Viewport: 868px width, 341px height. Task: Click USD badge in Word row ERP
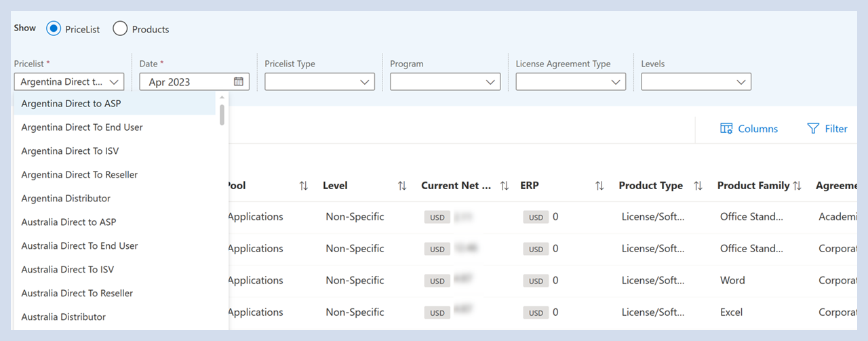click(536, 281)
